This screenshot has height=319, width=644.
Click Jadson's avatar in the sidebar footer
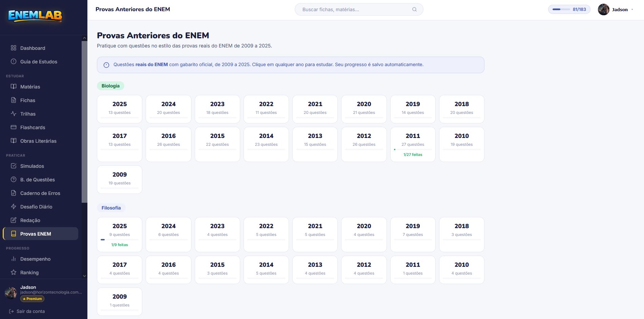[11, 293]
